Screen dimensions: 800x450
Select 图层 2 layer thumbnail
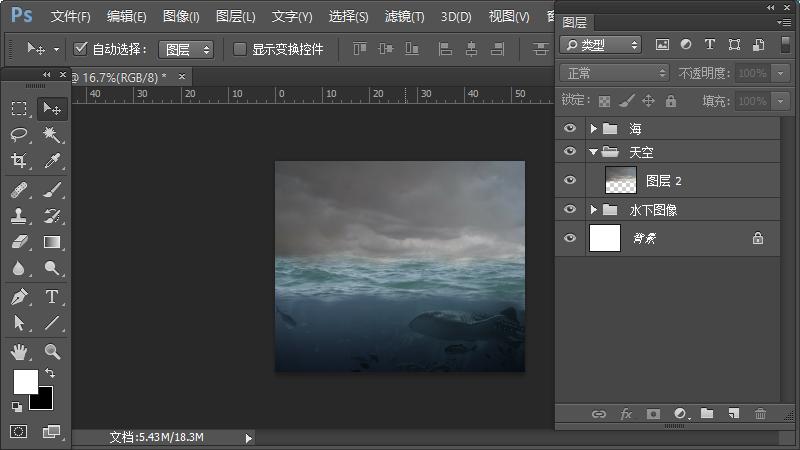pos(620,180)
